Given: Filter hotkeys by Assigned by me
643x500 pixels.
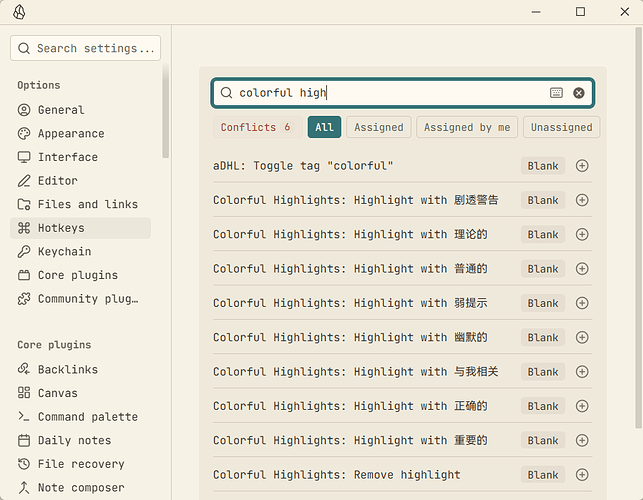Looking at the screenshot, I should (x=467, y=127).
